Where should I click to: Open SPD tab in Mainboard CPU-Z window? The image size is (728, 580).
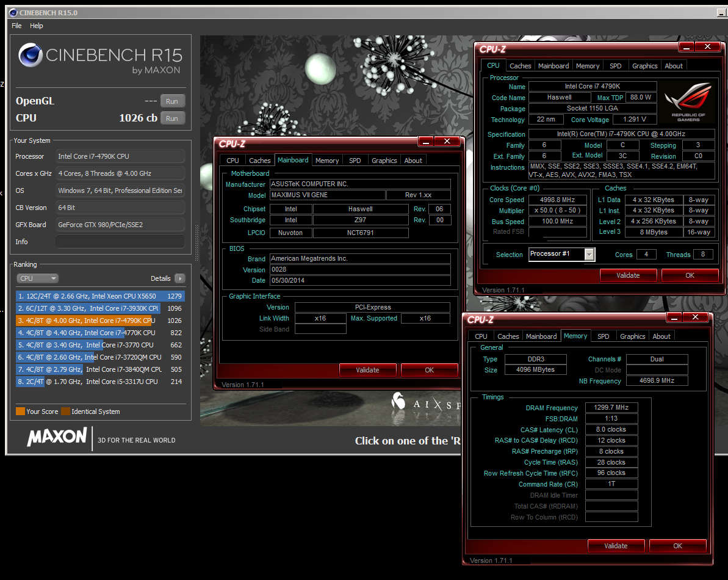coord(355,160)
